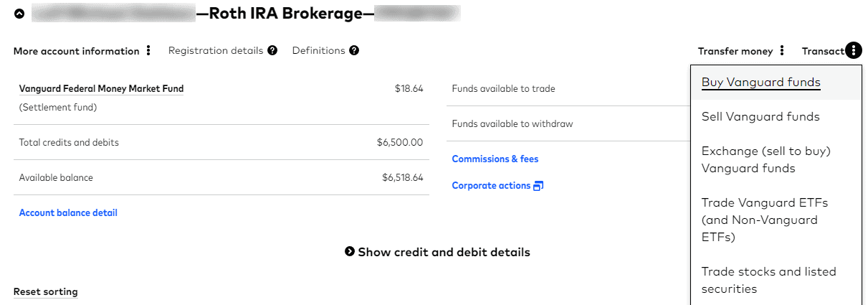Screen dimensions: 868x305
Task: Expand Show credit and debit details arrow
Action: tap(350, 252)
